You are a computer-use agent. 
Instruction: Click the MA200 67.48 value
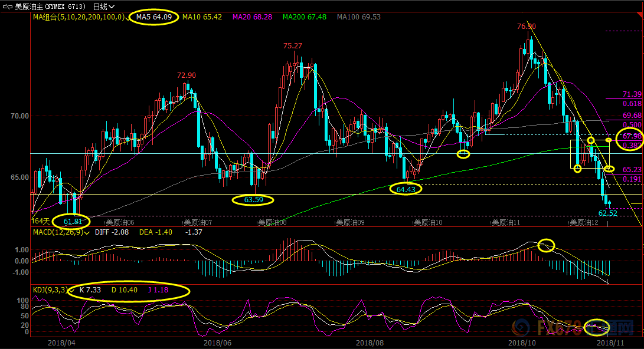[305, 17]
